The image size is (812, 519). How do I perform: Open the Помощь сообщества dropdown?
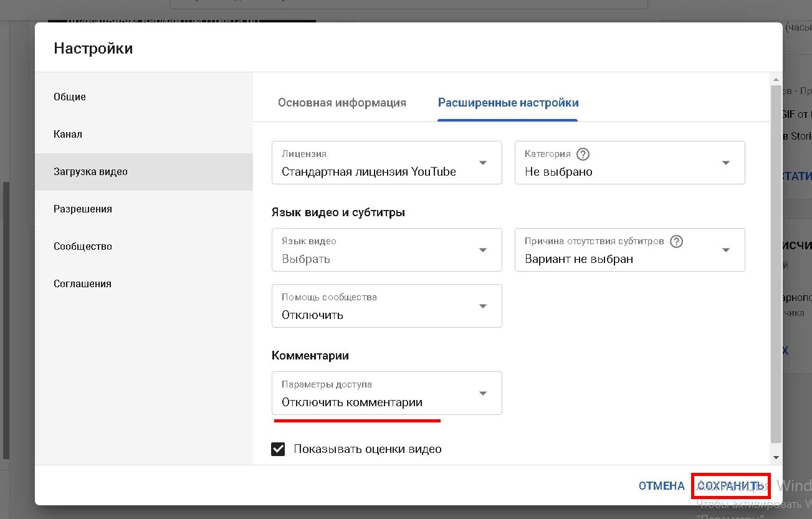click(387, 306)
